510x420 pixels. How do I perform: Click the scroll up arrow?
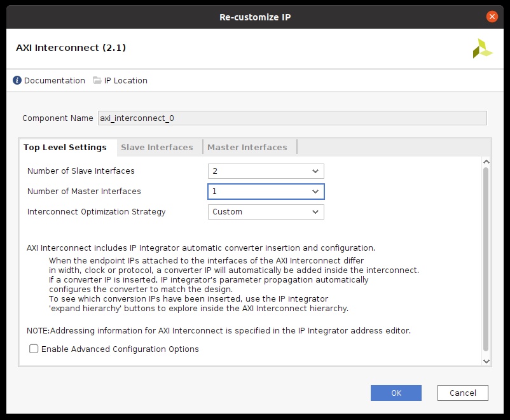pos(486,162)
